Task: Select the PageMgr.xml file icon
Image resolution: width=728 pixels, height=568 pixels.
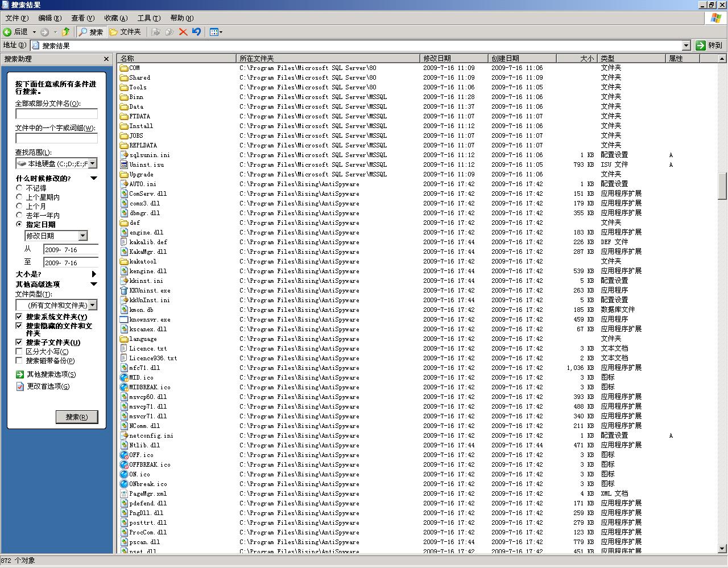Action: [124, 493]
